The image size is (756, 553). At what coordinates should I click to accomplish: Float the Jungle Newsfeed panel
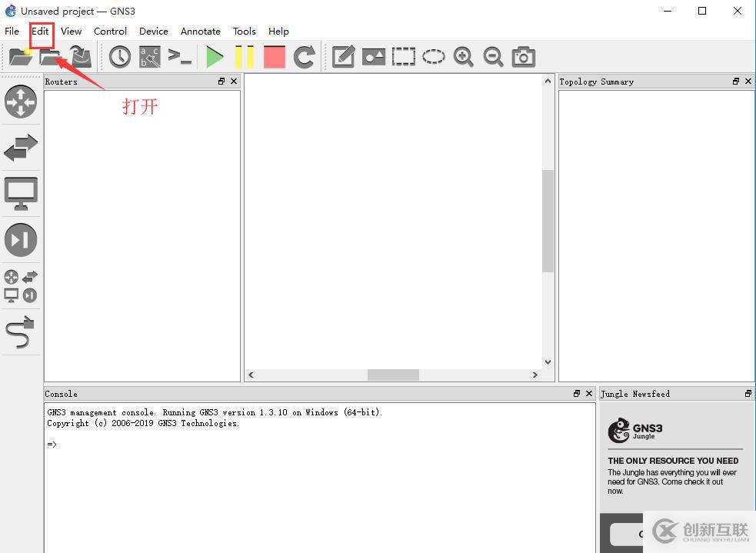click(748, 394)
